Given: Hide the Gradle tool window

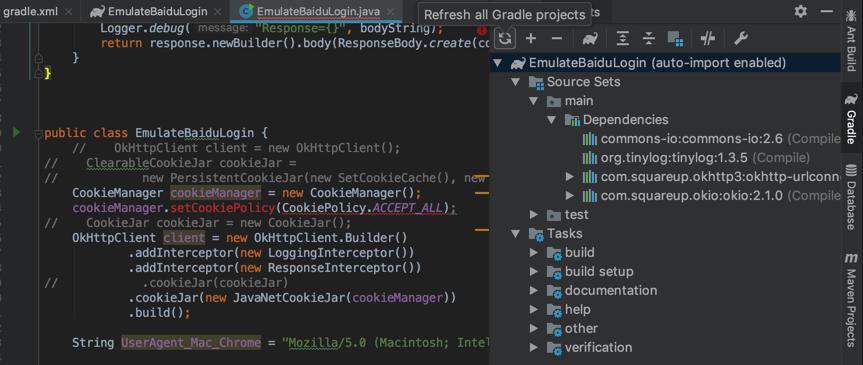Looking at the screenshot, I should click(827, 12).
